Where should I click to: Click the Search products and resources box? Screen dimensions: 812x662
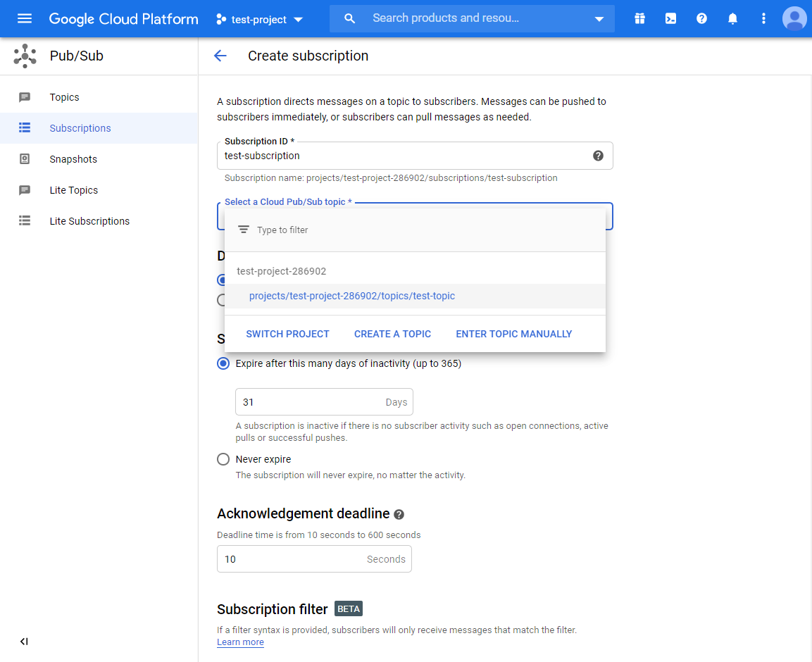[472, 18]
